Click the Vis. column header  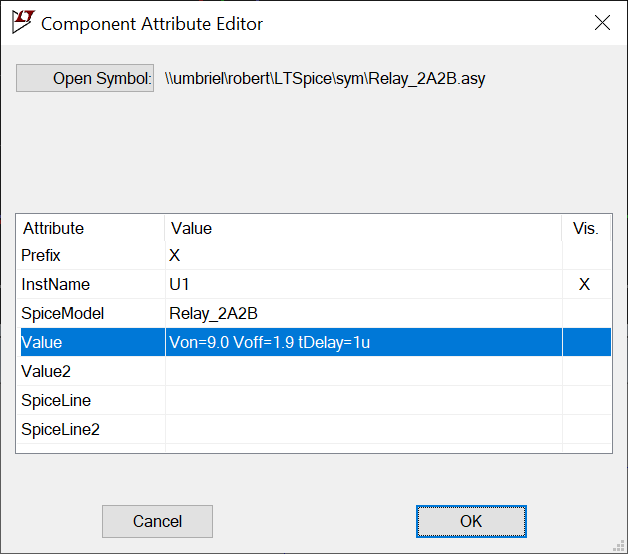pyautogui.click(x=585, y=228)
